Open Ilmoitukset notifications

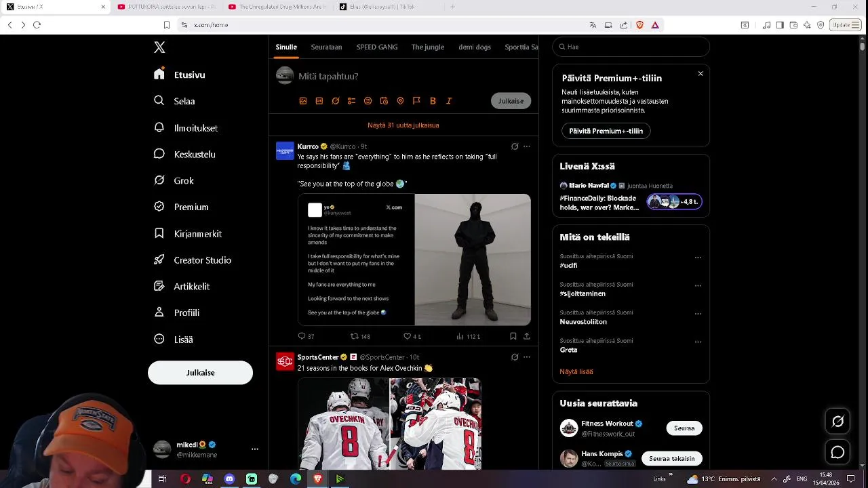click(186, 127)
